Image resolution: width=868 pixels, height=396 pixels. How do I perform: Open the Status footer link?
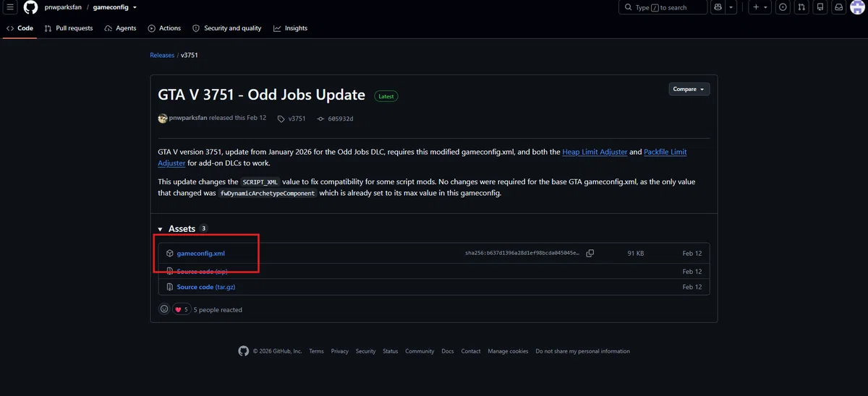(x=391, y=351)
